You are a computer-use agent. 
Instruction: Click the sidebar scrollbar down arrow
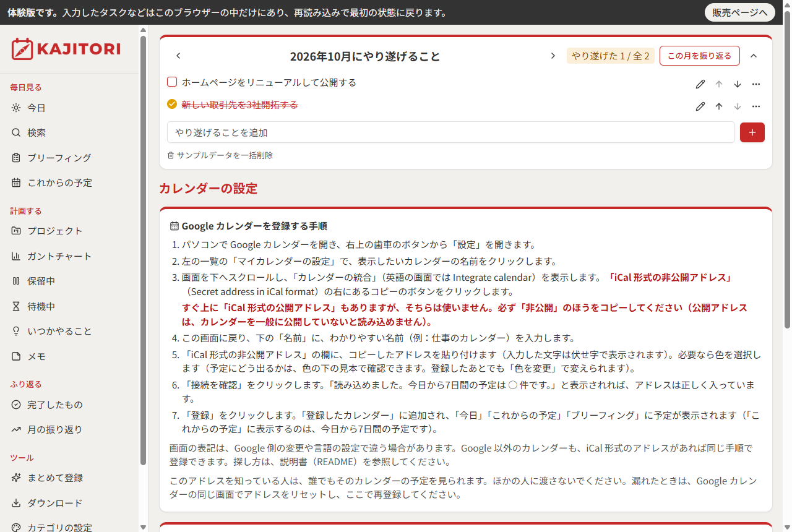pyautogui.click(x=143, y=527)
